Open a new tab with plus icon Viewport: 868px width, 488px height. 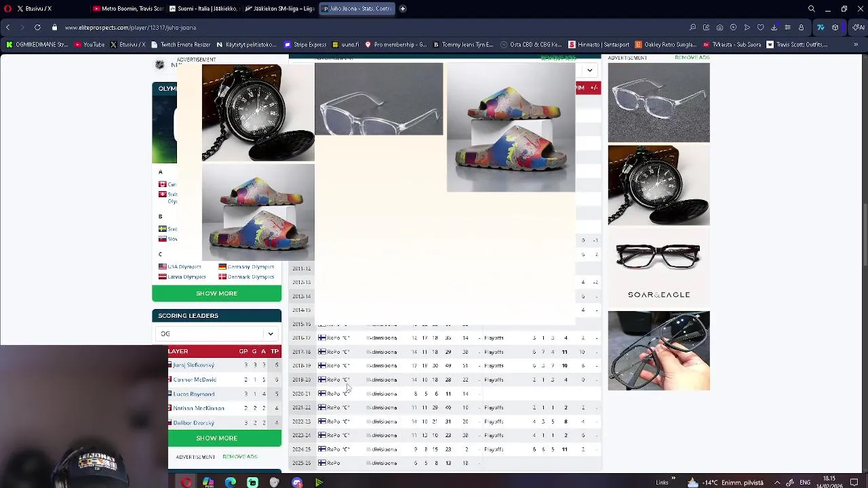pyautogui.click(x=403, y=9)
